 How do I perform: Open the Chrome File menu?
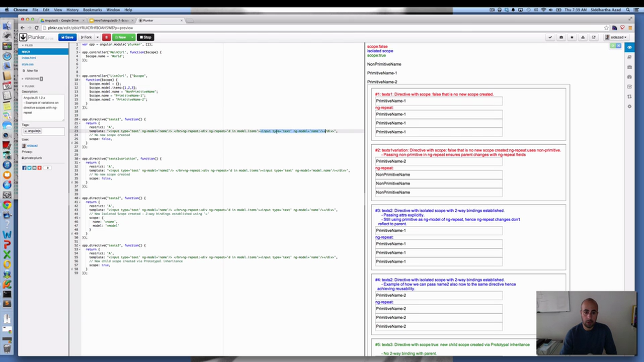36,10
